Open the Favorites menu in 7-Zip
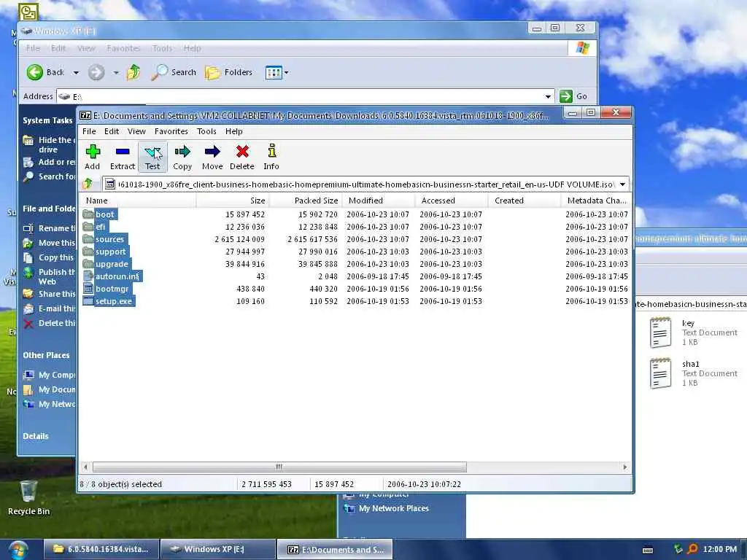This screenshot has height=560, width=747. [x=171, y=131]
